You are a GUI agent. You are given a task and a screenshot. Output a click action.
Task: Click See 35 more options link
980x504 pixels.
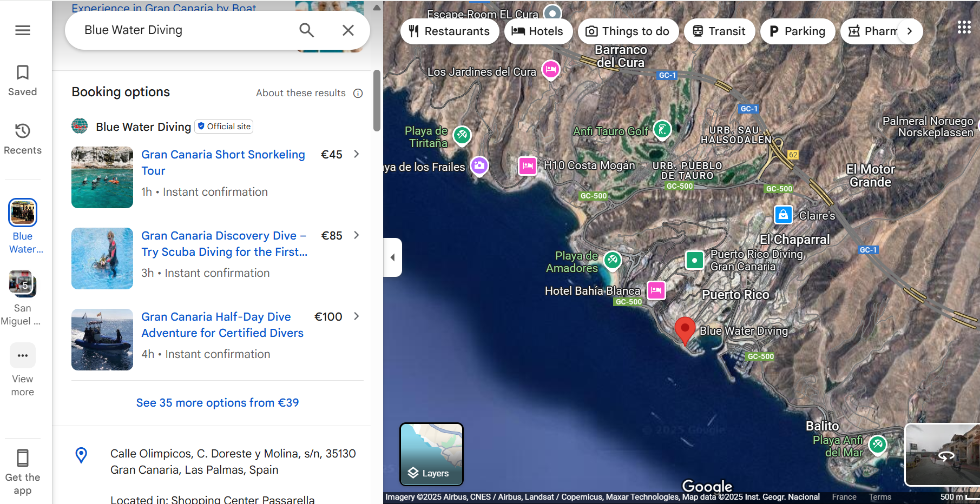tap(217, 403)
